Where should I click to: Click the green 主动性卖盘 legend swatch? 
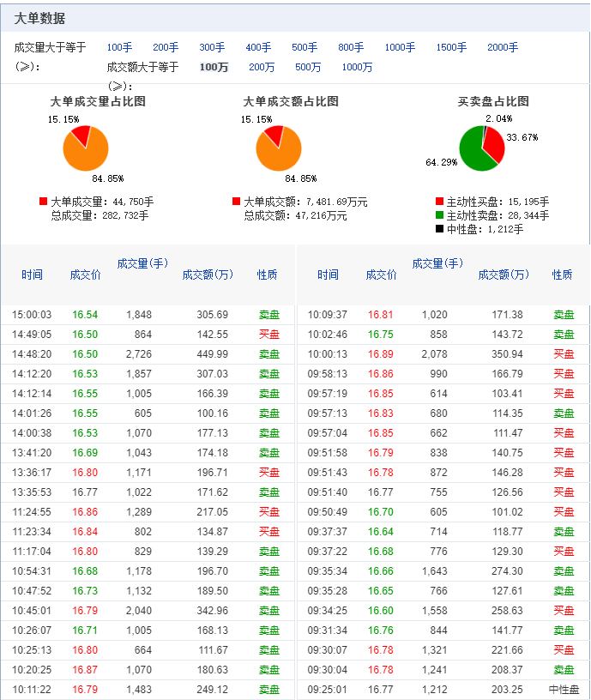click(x=440, y=215)
